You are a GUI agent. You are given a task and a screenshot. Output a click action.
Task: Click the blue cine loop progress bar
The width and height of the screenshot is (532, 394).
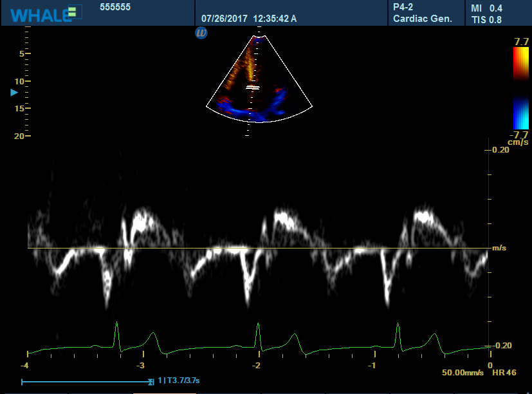click(86, 382)
